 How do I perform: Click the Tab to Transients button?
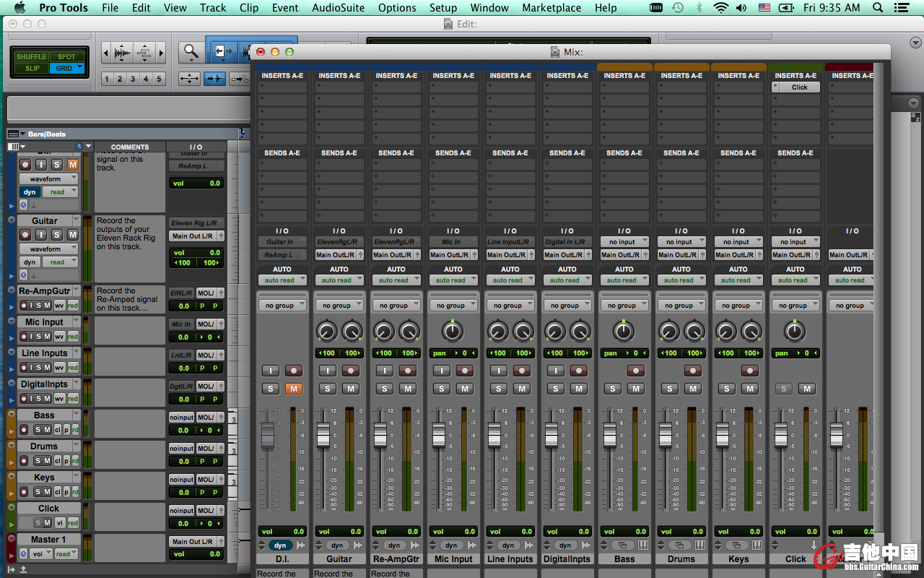(x=214, y=79)
